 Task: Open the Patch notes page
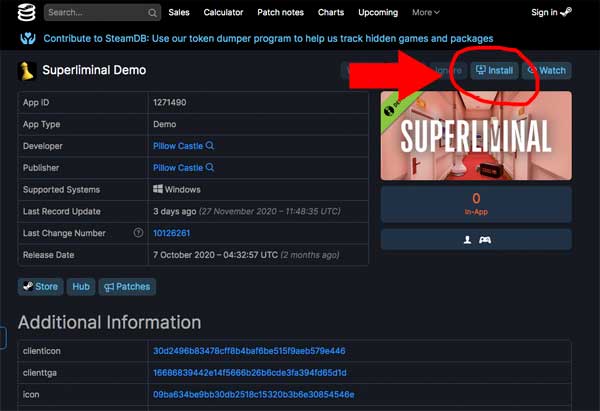click(280, 13)
